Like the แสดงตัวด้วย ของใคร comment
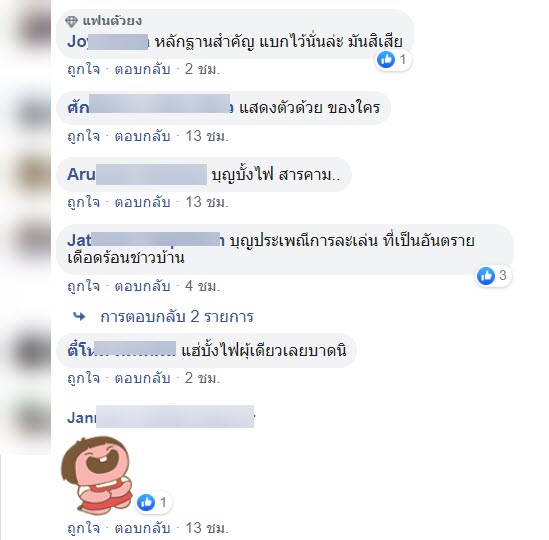549x540 pixels. [x=83, y=136]
